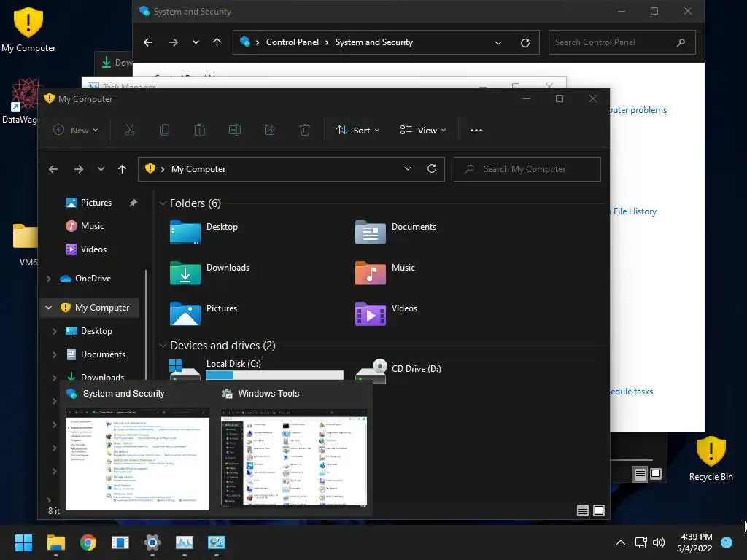Image resolution: width=747 pixels, height=560 pixels.
Task: Open Task Manager from the taskbar
Action: coord(185,542)
